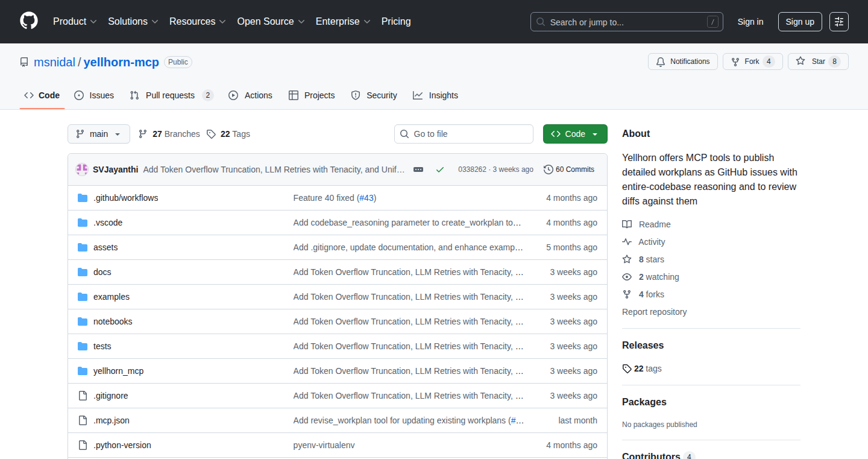Viewport: 868px width, 459px height.
Task: Open the yellhorn_mcp folder
Action: [x=119, y=371]
